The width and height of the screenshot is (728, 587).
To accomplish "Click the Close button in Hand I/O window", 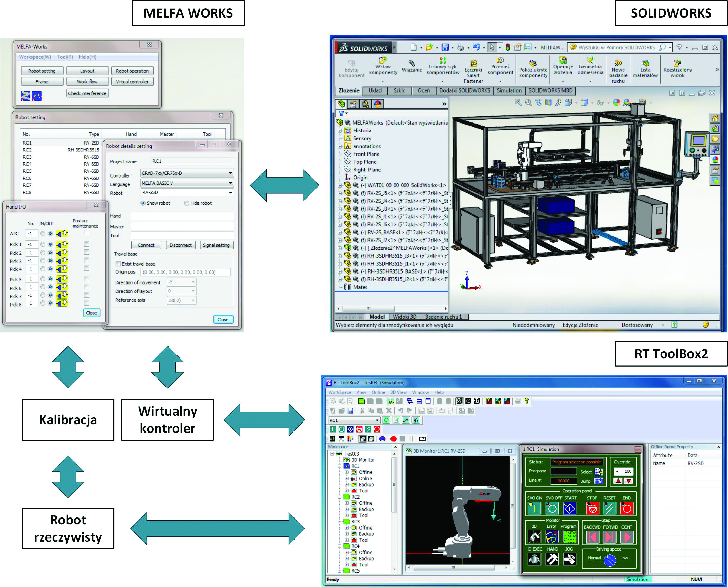I will 92,313.
